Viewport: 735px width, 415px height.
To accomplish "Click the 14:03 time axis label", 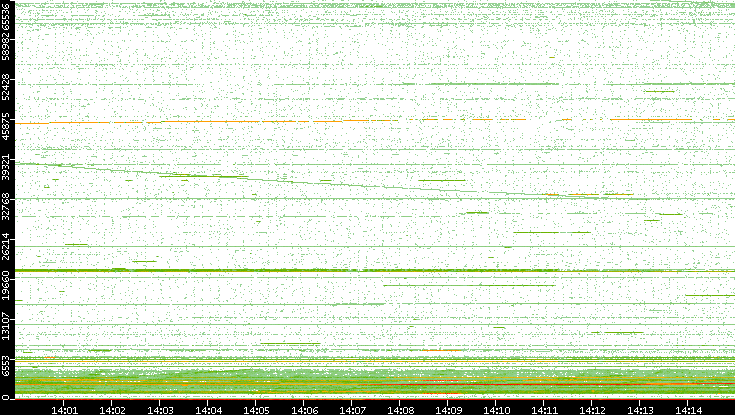I will [x=160, y=408].
